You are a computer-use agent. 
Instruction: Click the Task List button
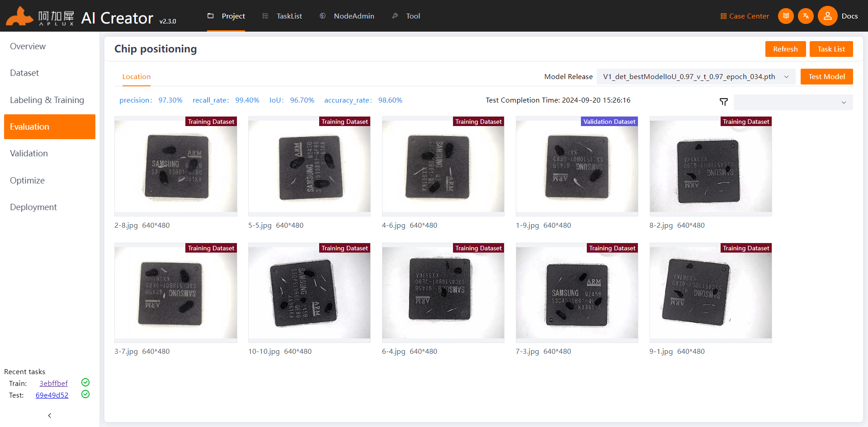point(831,49)
